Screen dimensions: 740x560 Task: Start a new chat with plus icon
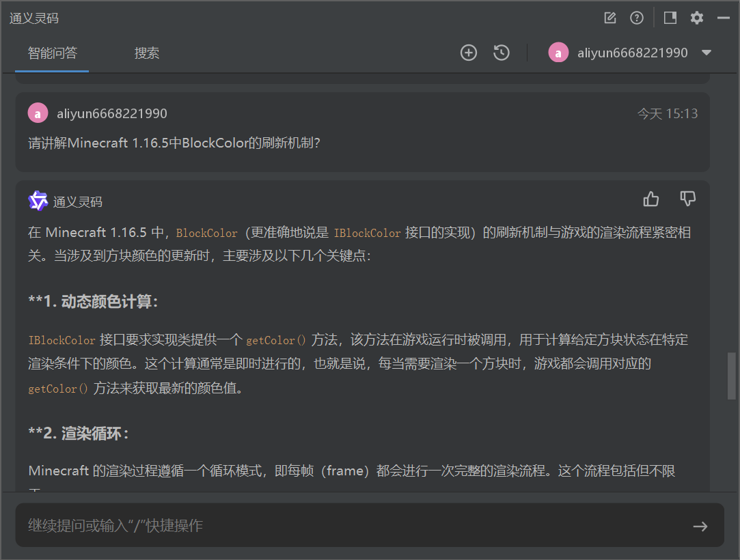pyautogui.click(x=469, y=53)
